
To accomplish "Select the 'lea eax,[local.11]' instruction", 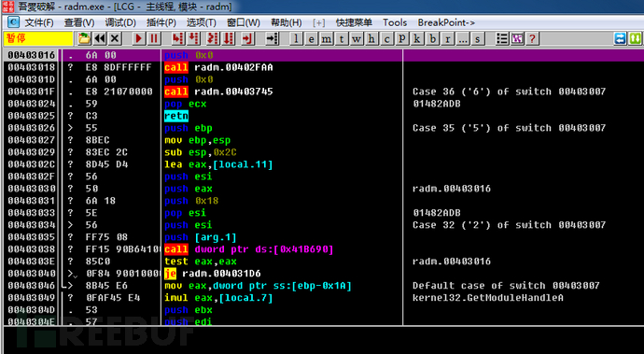I will coord(218,164).
